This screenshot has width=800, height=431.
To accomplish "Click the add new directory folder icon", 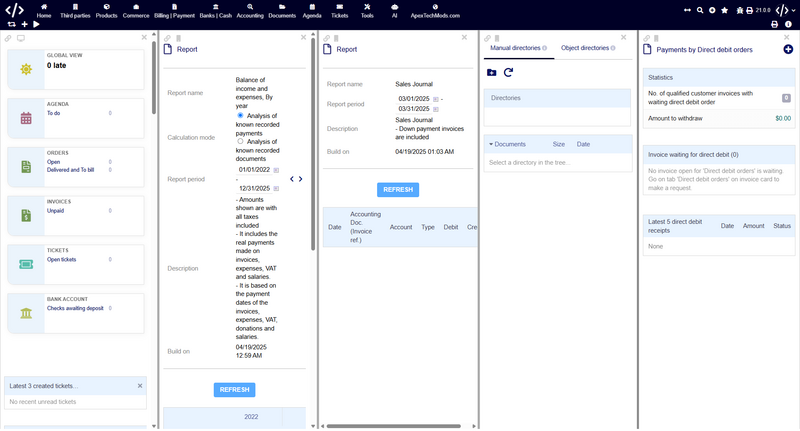I will [x=491, y=72].
